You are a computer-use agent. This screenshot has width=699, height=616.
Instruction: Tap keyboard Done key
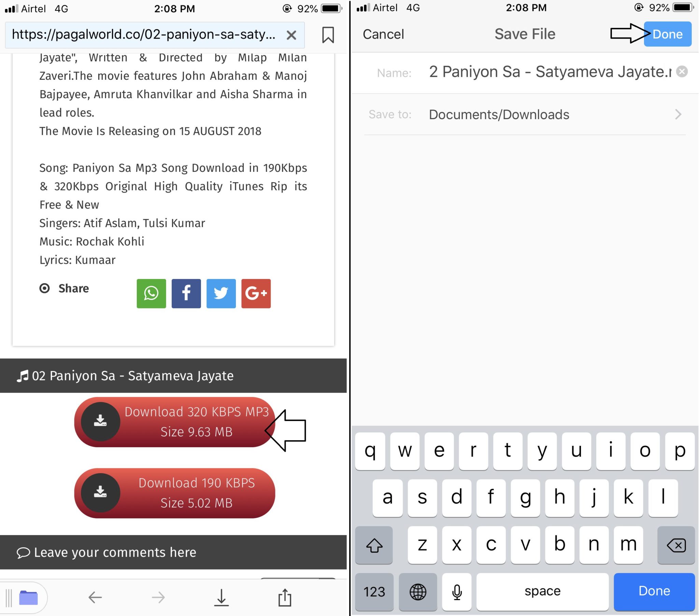click(654, 591)
